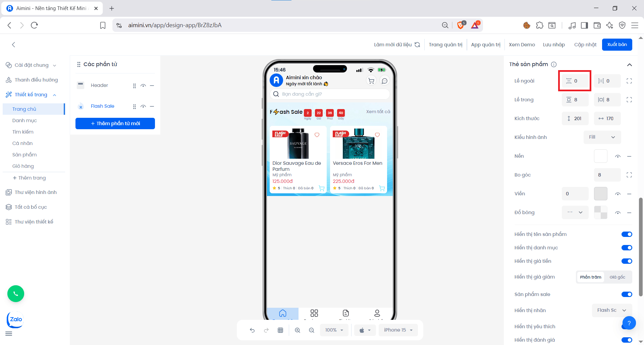Screen dimensions: 644x345
Task: Click the Bo góc value field
Action: click(x=607, y=175)
